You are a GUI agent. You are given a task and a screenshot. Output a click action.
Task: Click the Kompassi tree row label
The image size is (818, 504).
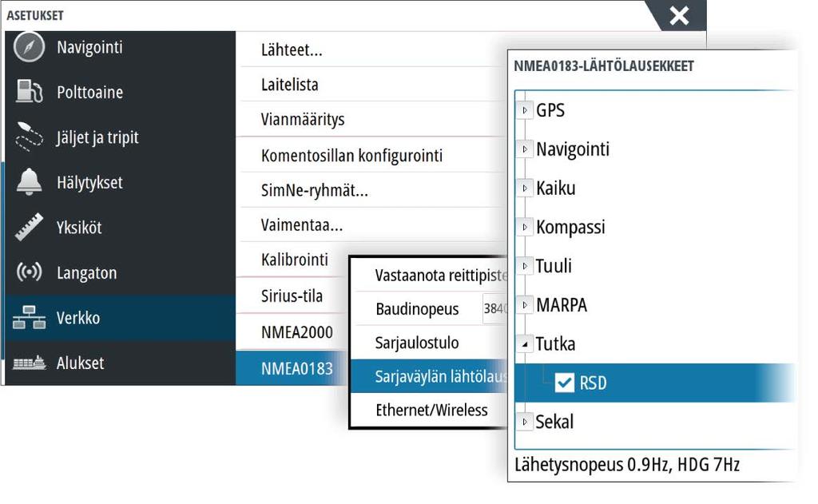click(570, 227)
